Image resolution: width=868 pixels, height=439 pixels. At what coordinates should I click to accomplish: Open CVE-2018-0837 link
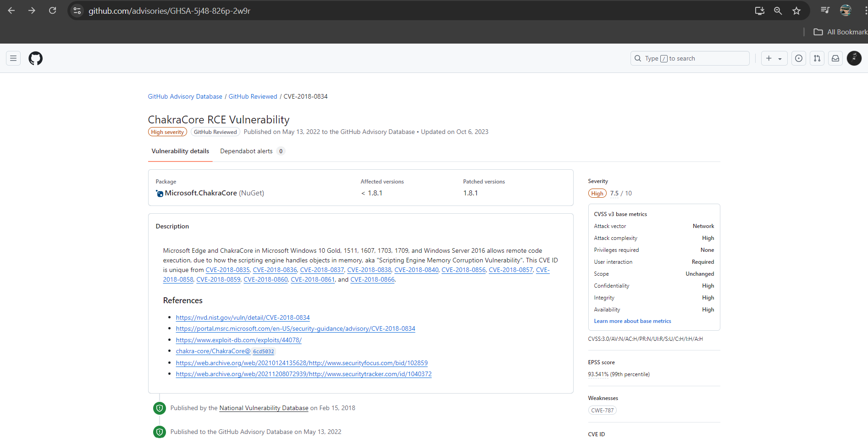click(322, 270)
